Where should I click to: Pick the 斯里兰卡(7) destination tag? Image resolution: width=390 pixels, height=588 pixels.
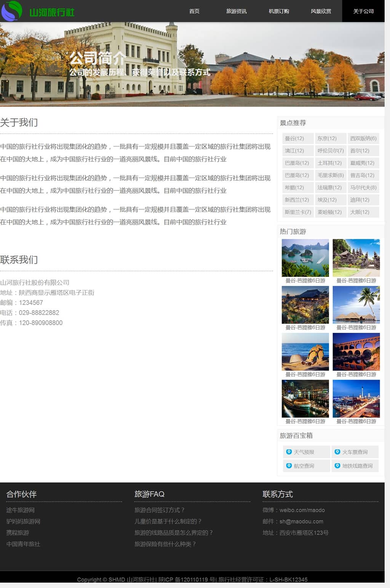pyautogui.click(x=298, y=212)
